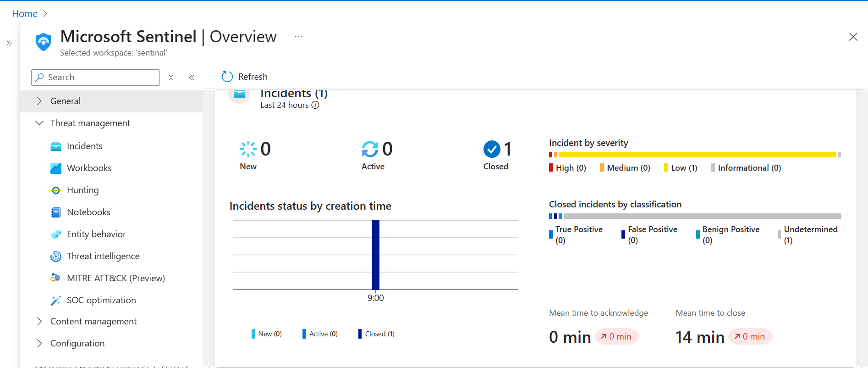868x368 pixels.
Task: Click the sidebar Search field
Action: click(95, 78)
